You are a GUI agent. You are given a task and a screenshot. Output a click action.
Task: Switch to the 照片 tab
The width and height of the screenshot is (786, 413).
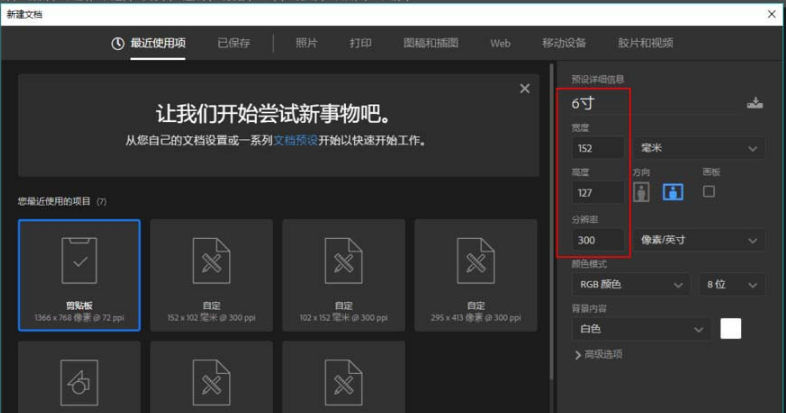coord(306,43)
